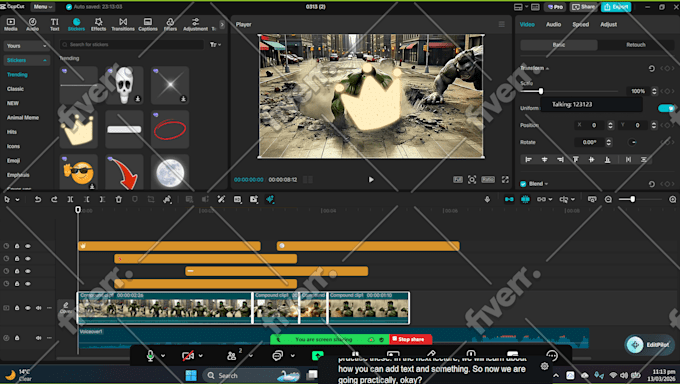The width and height of the screenshot is (680, 384).
Task: Hide the main Compound clip video track
Action: 28,308
